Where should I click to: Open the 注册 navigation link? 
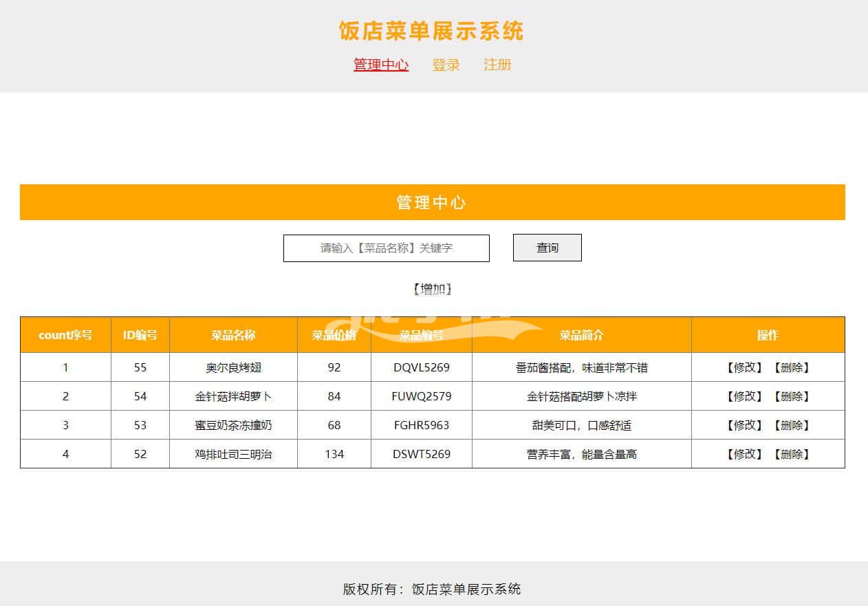497,65
